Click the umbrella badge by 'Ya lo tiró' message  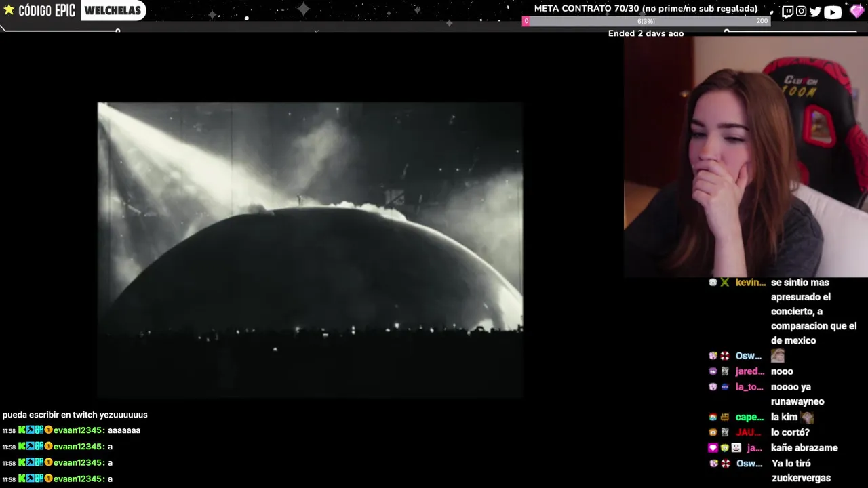(x=725, y=464)
